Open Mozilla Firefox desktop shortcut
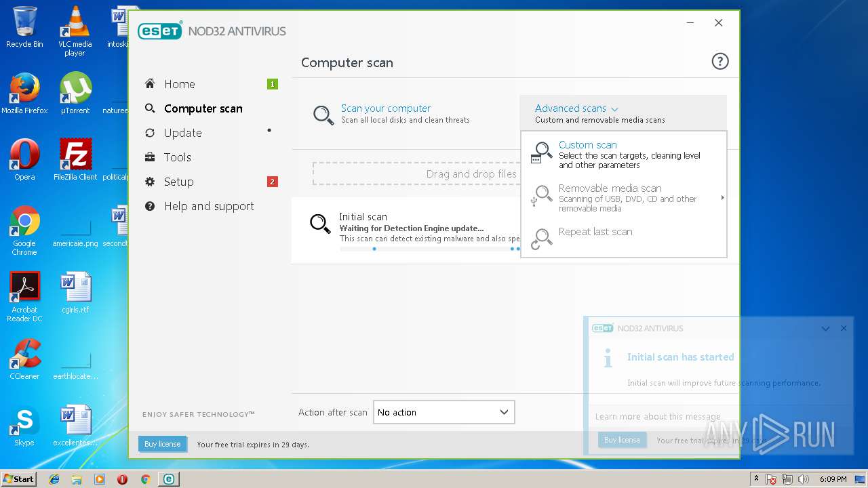Image resolution: width=868 pixels, height=488 pixels. (24, 94)
